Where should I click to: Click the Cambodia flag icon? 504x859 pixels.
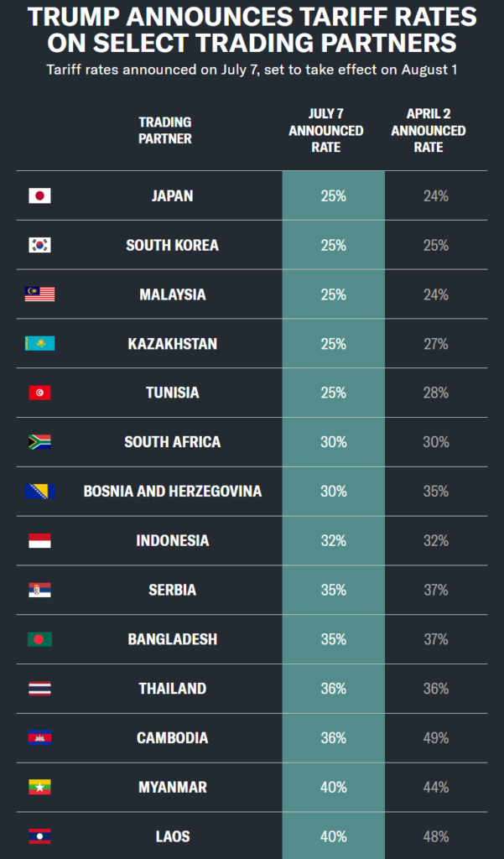[x=39, y=738]
